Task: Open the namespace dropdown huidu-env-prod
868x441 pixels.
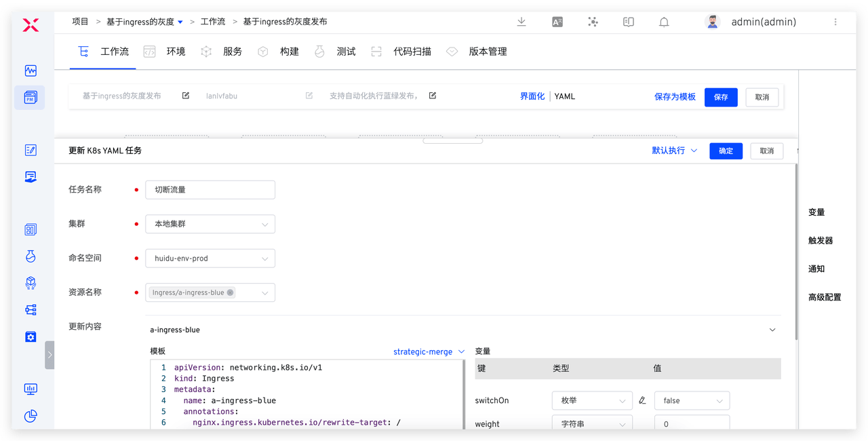Action: [210, 258]
